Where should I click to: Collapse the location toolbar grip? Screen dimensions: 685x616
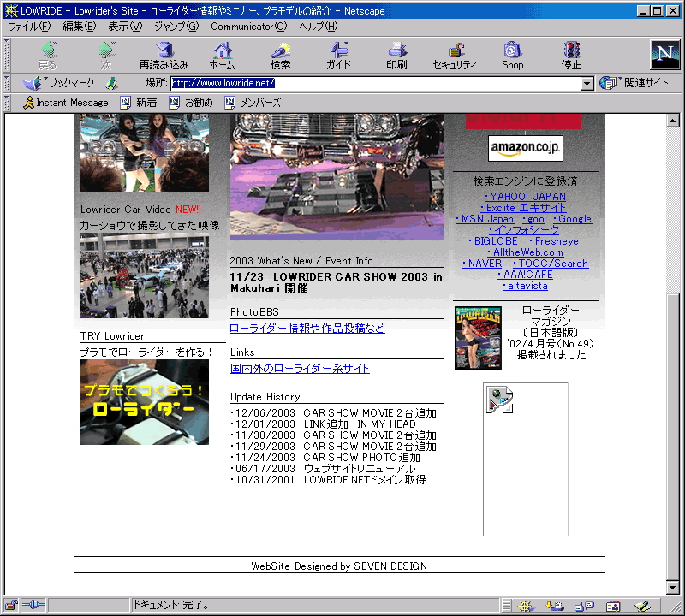7,83
